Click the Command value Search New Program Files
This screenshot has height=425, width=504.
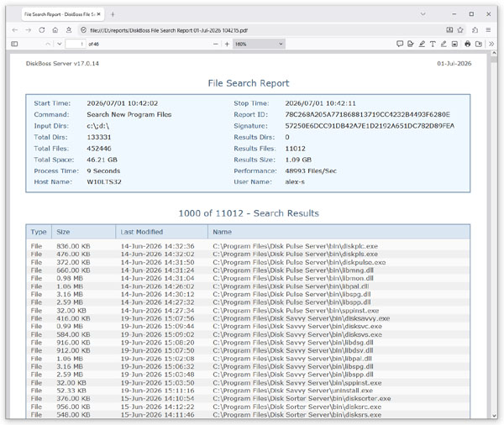(x=129, y=114)
